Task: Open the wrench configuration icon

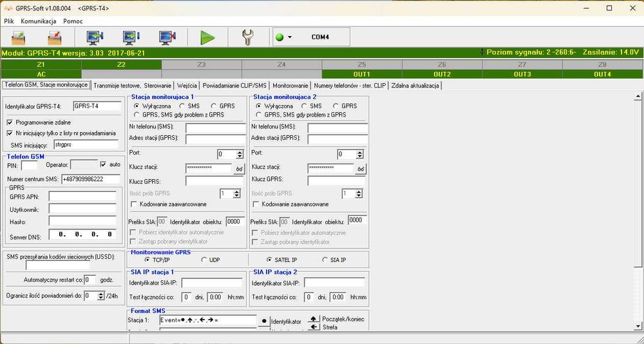Action: point(248,37)
